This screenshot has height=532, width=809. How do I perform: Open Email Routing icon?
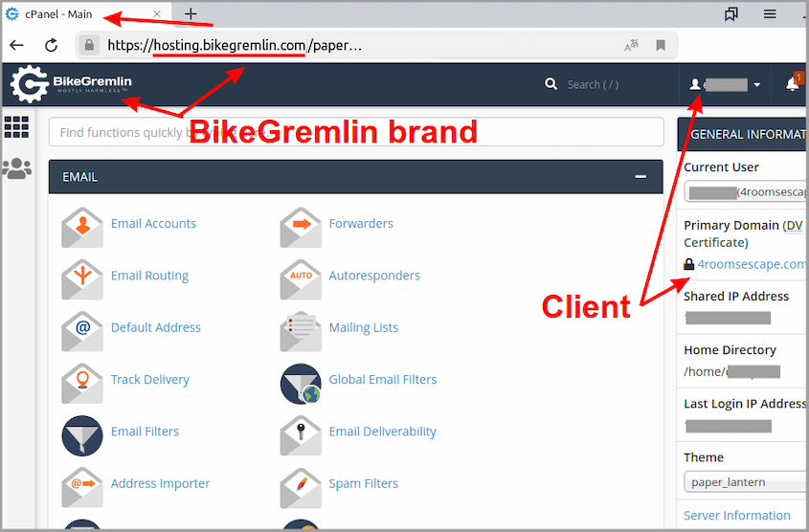[82, 279]
